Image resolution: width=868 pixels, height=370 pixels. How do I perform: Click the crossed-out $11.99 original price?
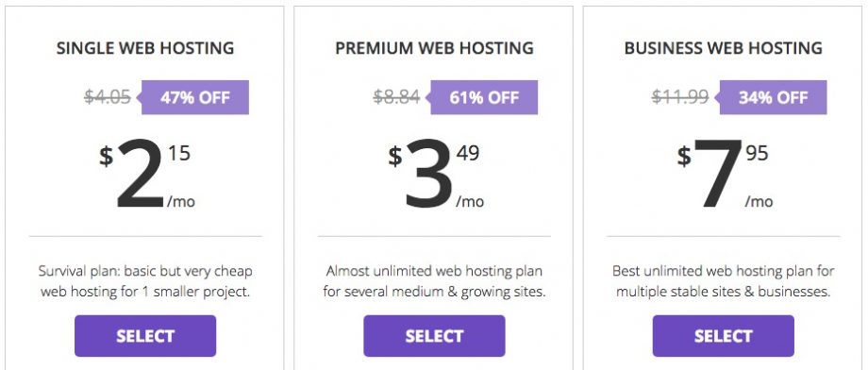click(680, 97)
